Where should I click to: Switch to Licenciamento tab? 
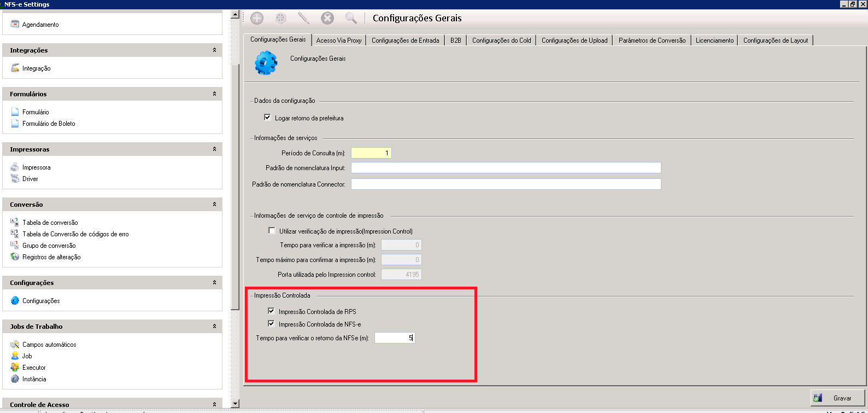click(715, 40)
